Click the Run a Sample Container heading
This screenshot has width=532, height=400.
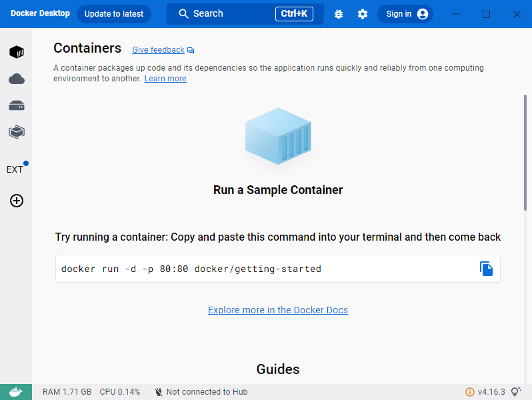[278, 190]
